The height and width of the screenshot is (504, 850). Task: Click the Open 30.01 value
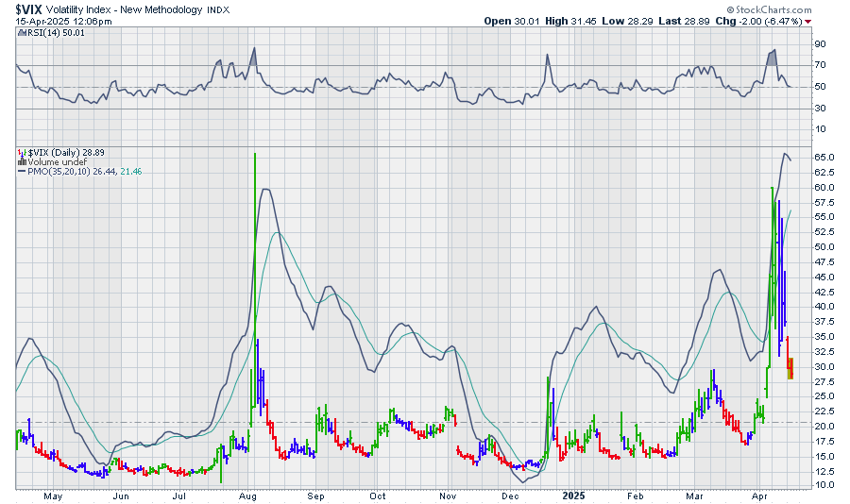point(519,21)
